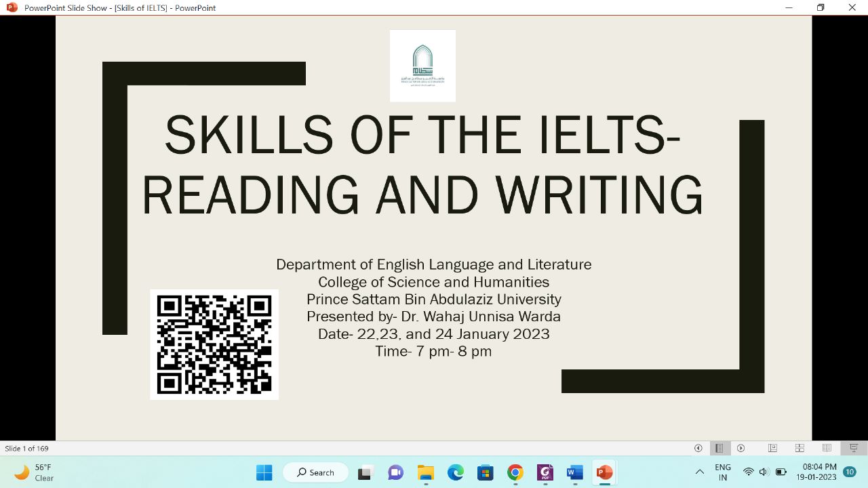Open Microsoft Edge from the taskbar
The width and height of the screenshot is (868, 488).
tap(455, 472)
